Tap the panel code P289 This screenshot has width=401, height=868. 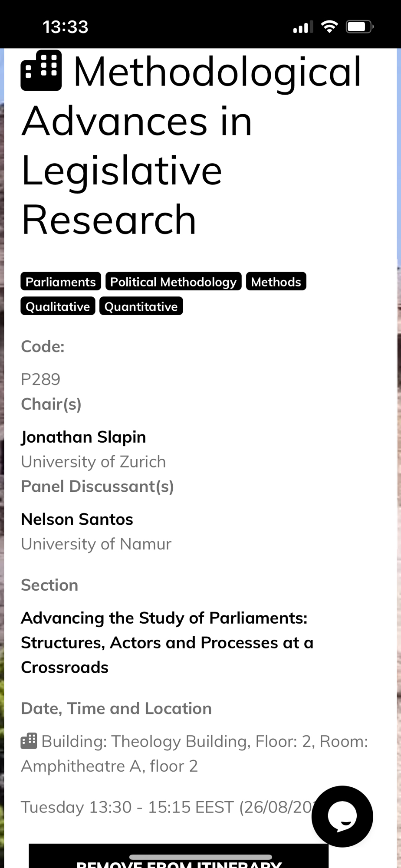(41, 379)
